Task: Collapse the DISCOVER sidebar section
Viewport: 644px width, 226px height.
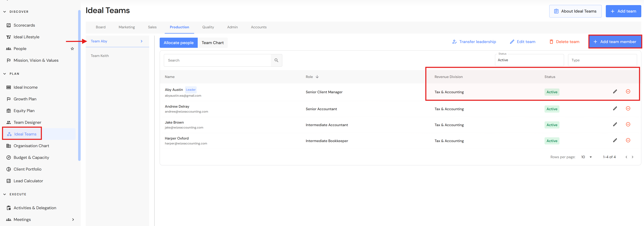Action: click(x=5, y=12)
